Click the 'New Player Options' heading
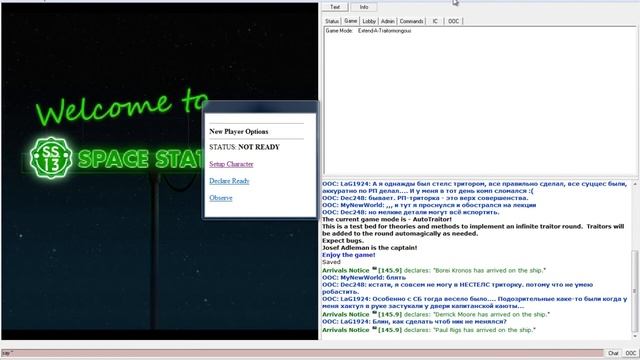The height and width of the screenshot is (360, 640). (x=238, y=131)
